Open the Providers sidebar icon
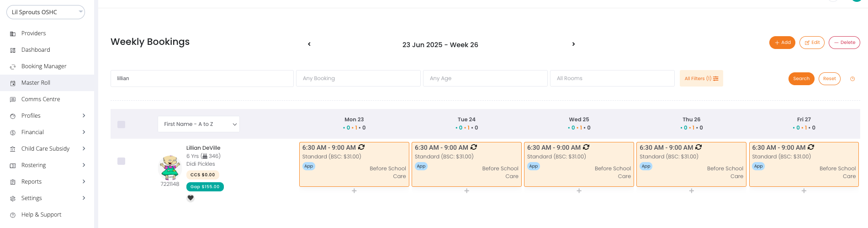 [13, 33]
